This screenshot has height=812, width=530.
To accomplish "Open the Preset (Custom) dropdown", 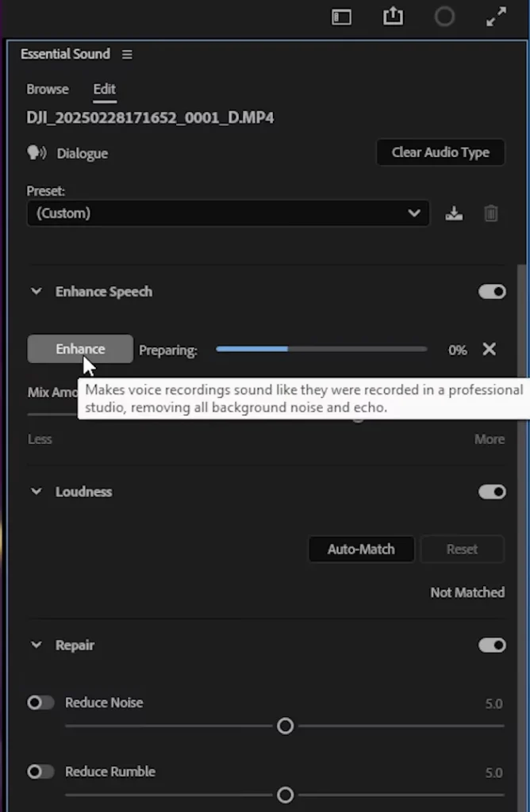I will (x=228, y=213).
